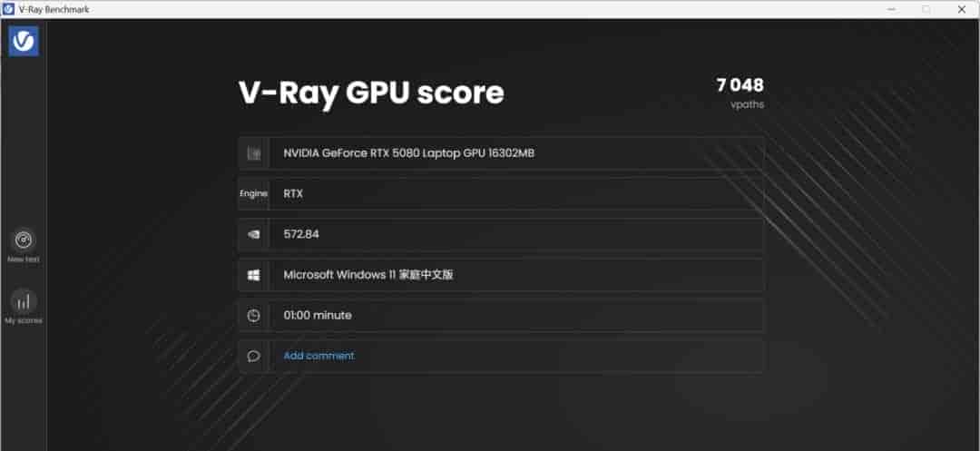The width and height of the screenshot is (980, 451).
Task: Click the V-Ray GPU score heading
Action: tap(371, 93)
